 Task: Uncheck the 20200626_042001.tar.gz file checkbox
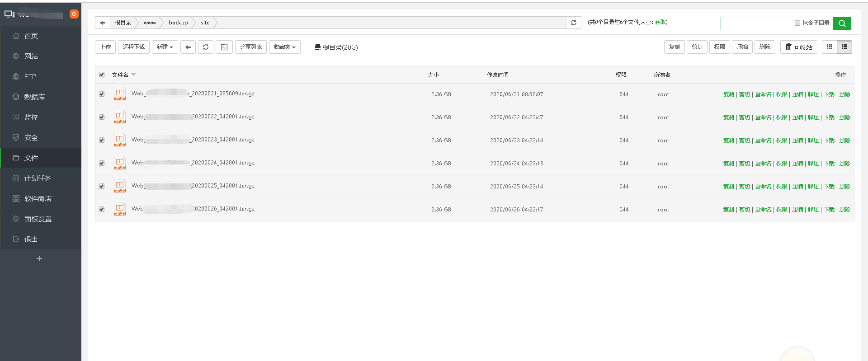click(102, 209)
